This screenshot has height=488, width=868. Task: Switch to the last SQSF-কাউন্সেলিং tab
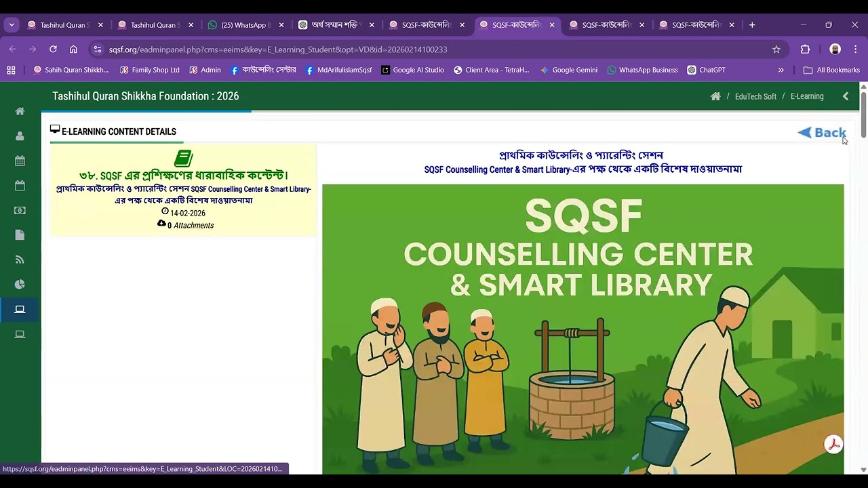696,25
